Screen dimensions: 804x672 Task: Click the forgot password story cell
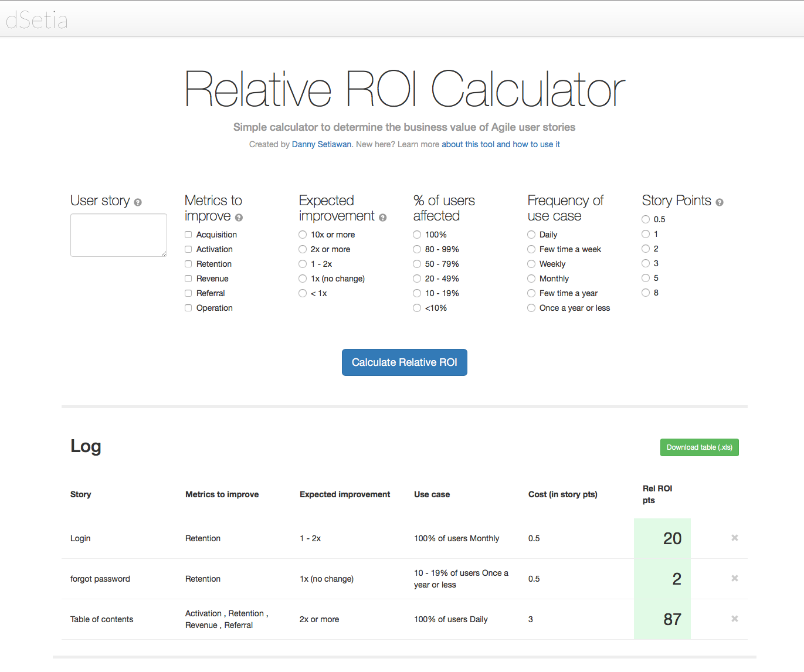100,579
